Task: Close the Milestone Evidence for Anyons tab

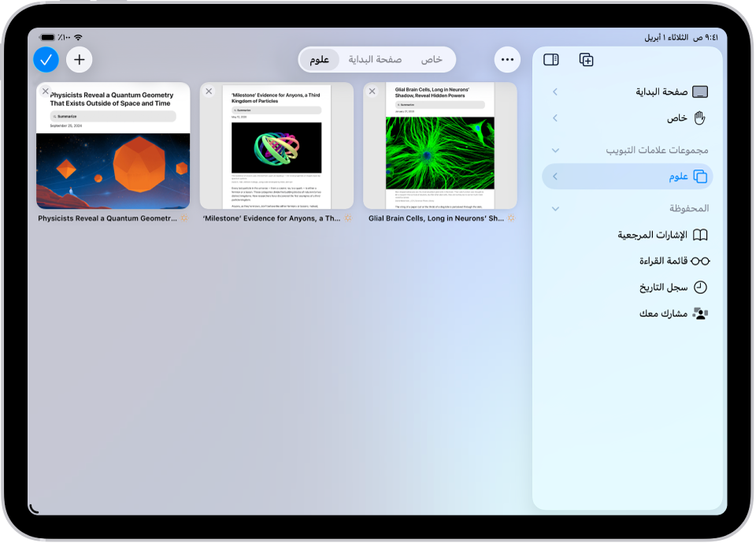Action: (209, 91)
